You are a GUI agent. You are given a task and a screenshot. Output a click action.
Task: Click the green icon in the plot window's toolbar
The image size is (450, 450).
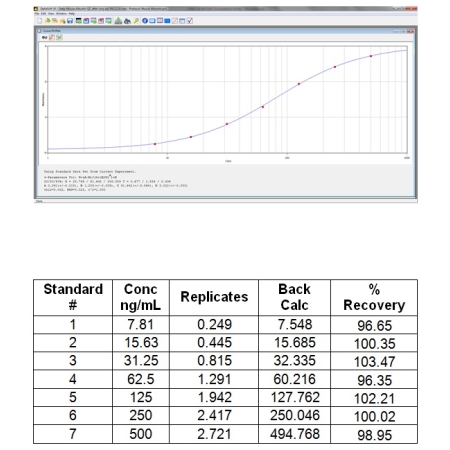(59, 37)
